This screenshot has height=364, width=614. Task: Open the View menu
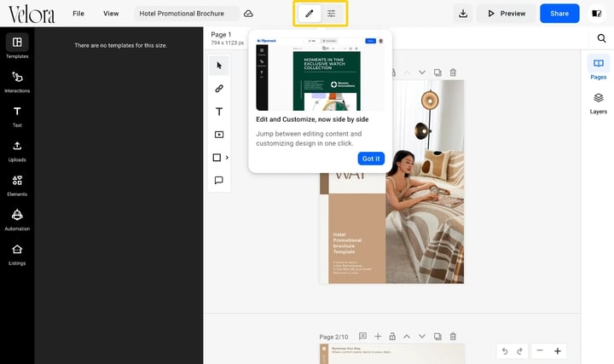point(111,14)
